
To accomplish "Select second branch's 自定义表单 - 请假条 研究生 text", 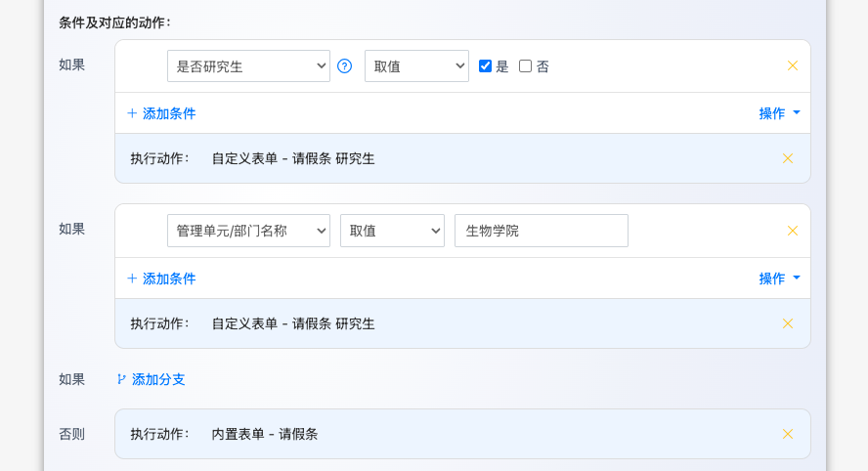I will 293,323.
